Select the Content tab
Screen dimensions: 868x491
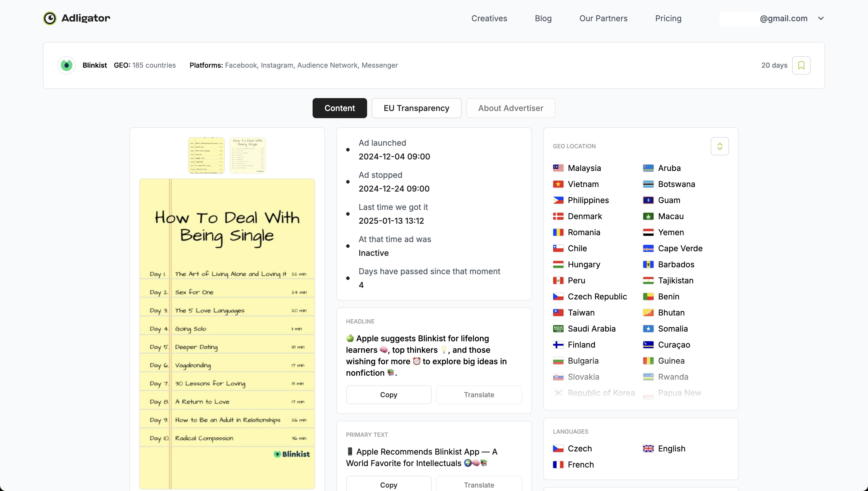click(x=340, y=108)
